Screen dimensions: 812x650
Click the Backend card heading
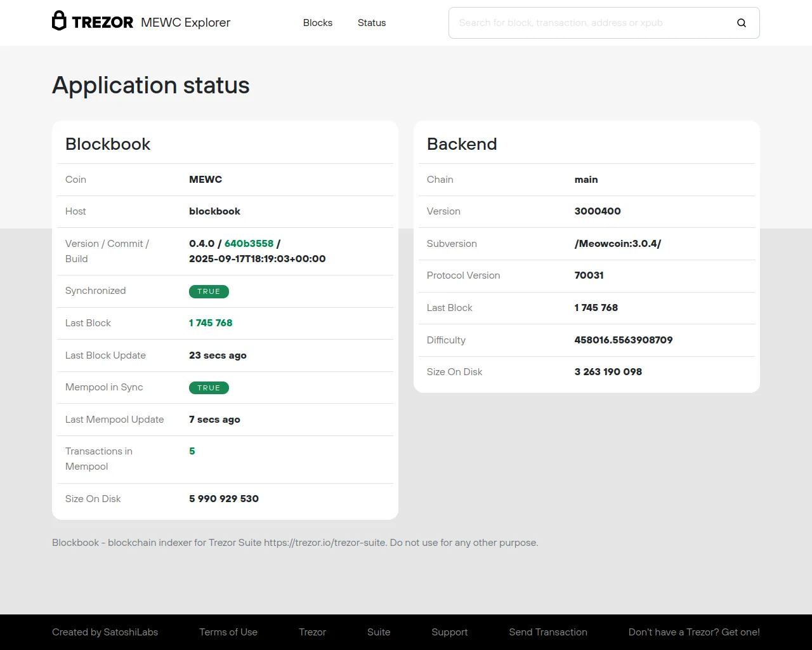click(x=462, y=144)
